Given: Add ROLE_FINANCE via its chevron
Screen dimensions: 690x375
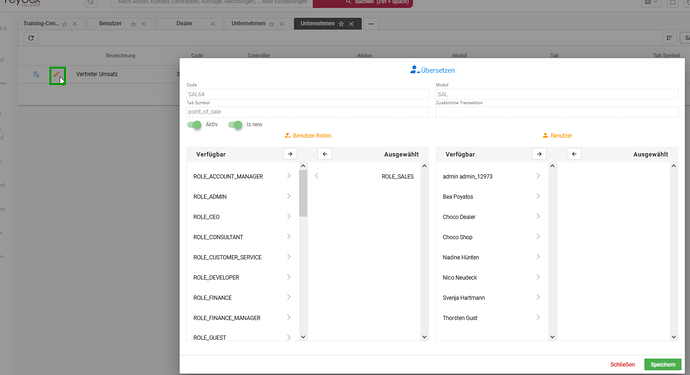Looking at the screenshot, I should coord(289,298).
